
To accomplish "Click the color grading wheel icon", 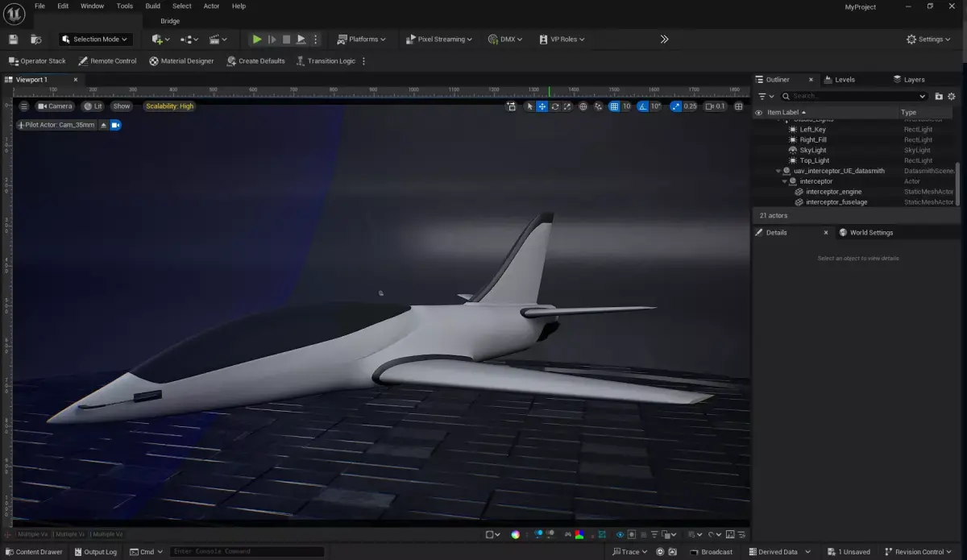I will [516, 534].
